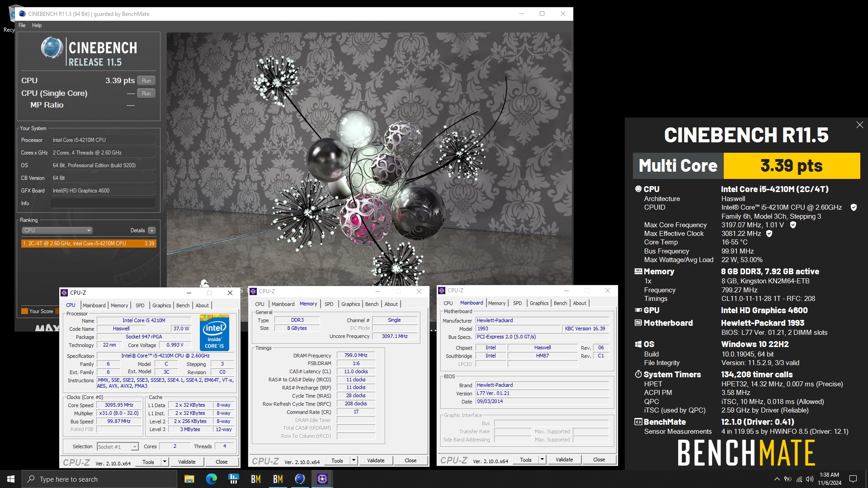Click the Core Speed value 3095.95 MHz
The image size is (868, 488).
119,405
